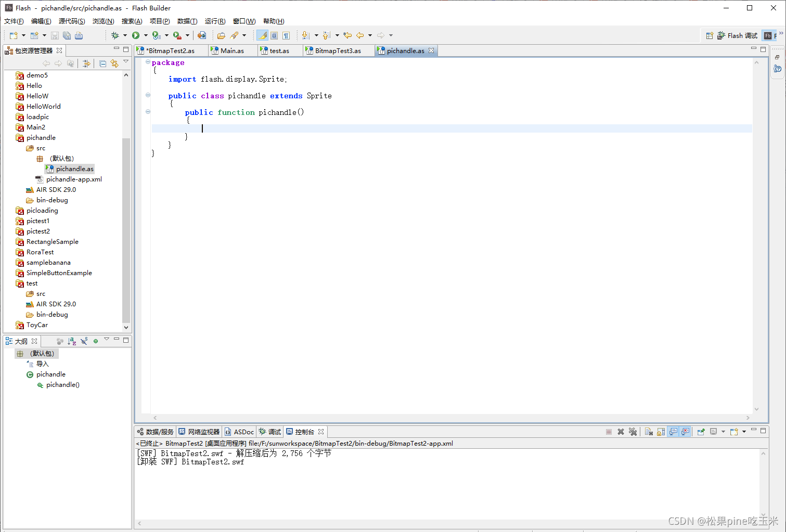Click the Export release build icon
Image resolution: width=786 pixels, height=532 pixels.
click(202, 35)
